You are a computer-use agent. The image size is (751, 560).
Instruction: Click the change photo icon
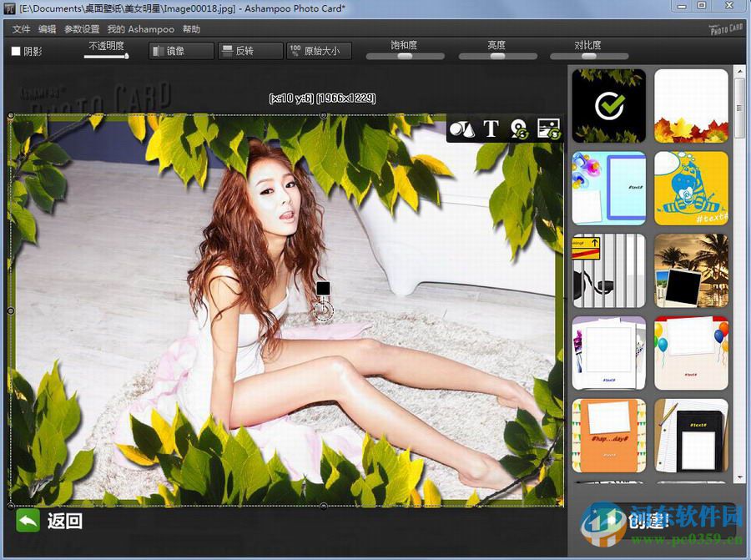coord(547,129)
